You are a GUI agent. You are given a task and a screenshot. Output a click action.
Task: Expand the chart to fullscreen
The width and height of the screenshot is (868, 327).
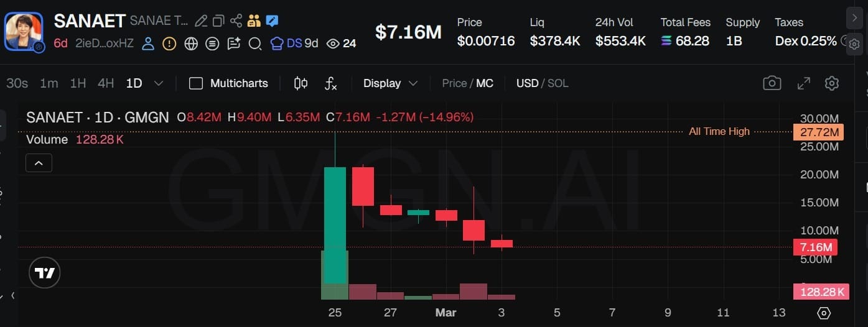[803, 83]
